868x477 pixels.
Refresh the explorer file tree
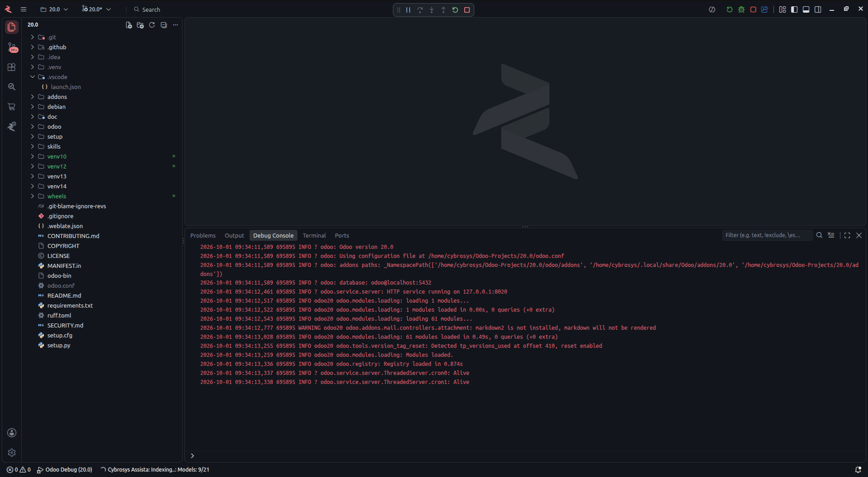(152, 25)
